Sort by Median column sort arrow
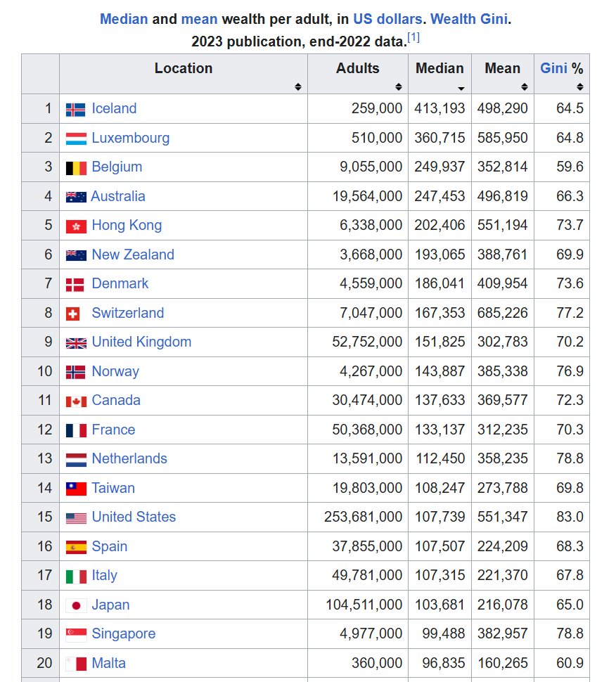The width and height of the screenshot is (616, 682). (461, 89)
